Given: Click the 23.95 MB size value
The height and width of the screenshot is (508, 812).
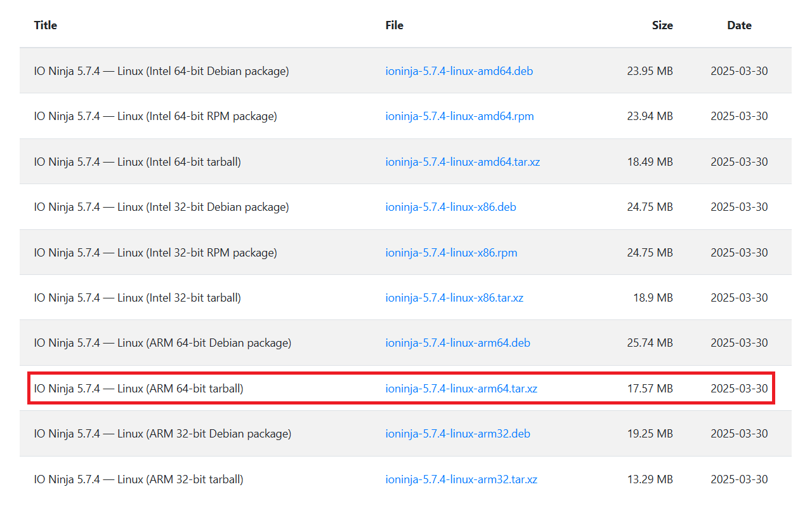Looking at the screenshot, I should coord(650,71).
